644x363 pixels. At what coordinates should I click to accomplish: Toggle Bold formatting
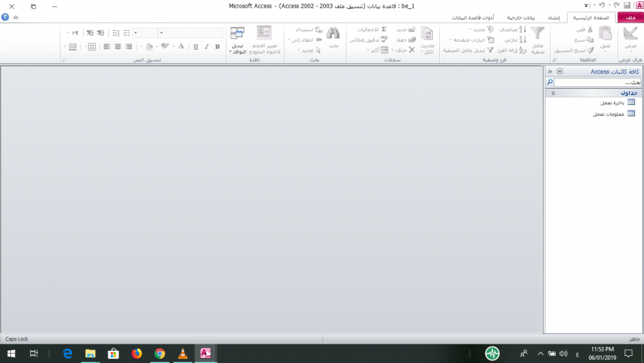[217, 46]
